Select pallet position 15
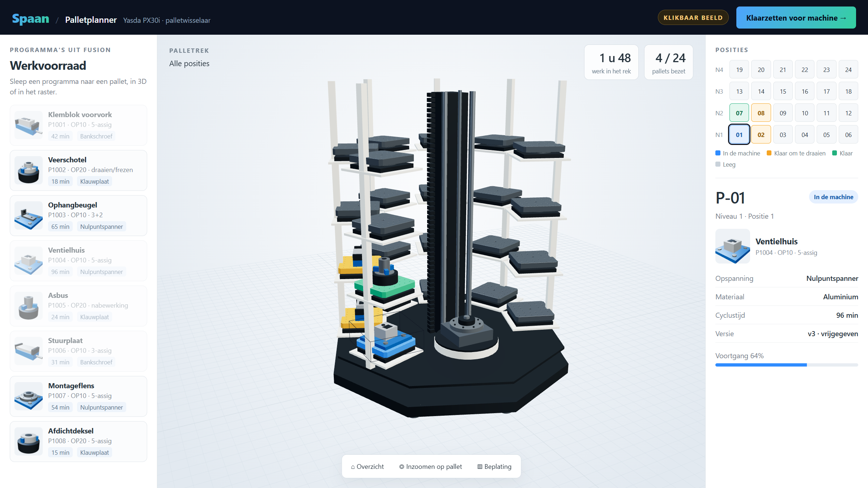868x488 pixels. pyautogui.click(x=783, y=91)
